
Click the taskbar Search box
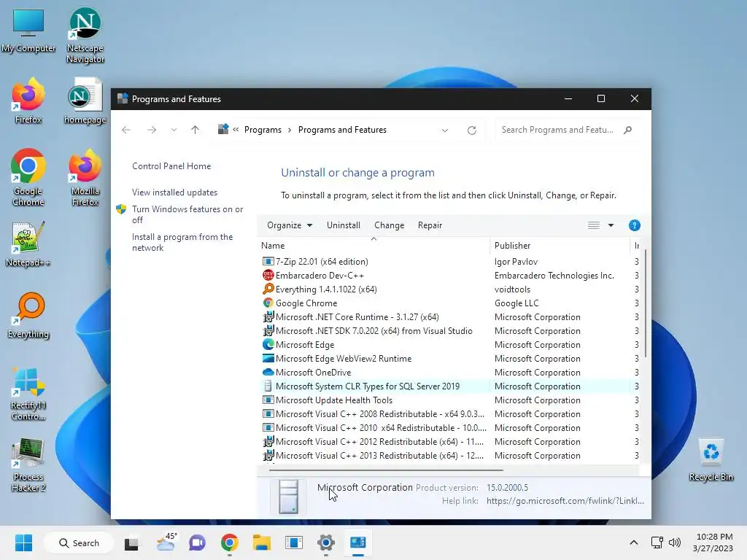coord(79,542)
